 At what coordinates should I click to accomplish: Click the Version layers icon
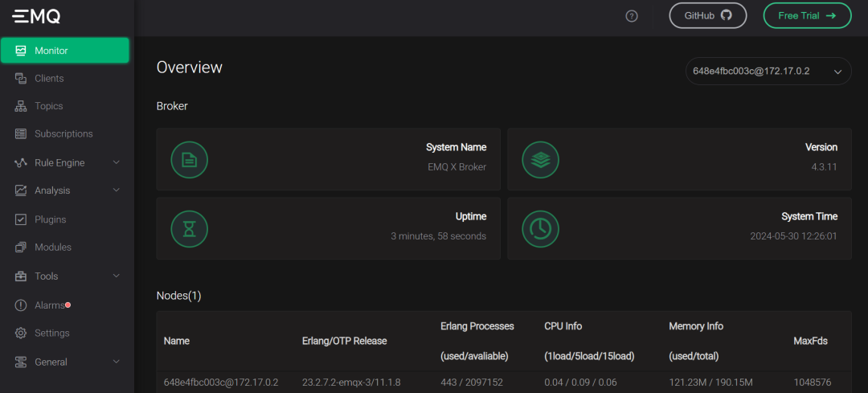[540, 159]
